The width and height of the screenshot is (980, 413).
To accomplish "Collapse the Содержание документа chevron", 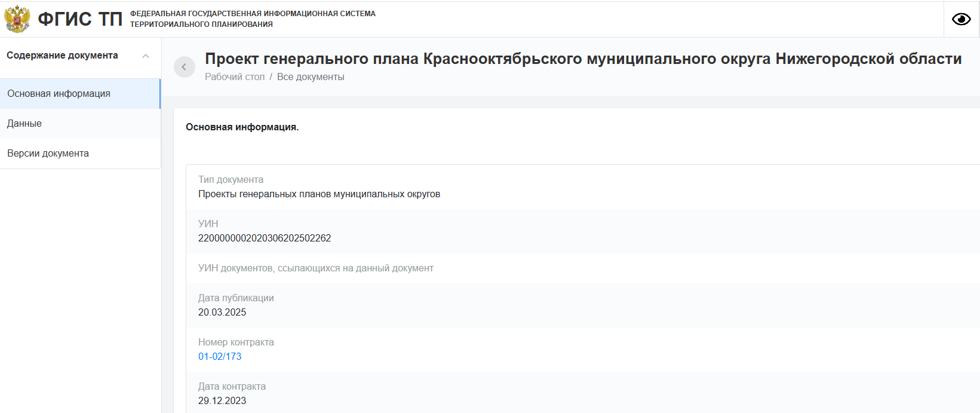I will tap(146, 56).
